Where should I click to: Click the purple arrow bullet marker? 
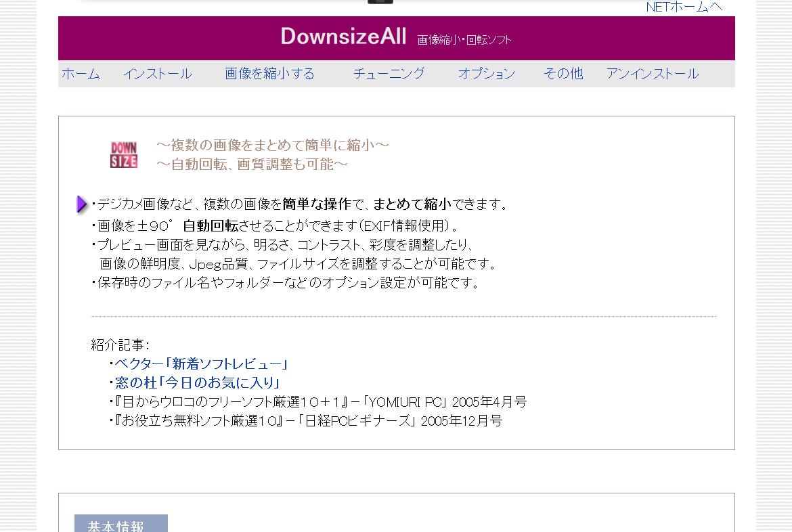tap(81, 204)
